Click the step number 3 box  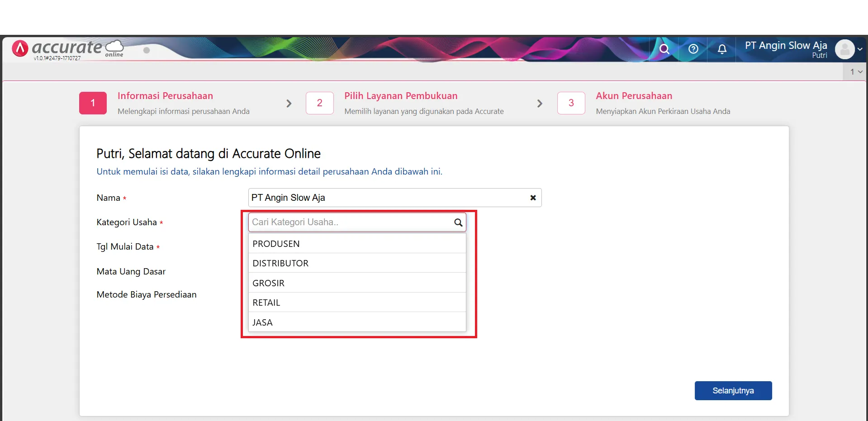click(x=571, y=103)
